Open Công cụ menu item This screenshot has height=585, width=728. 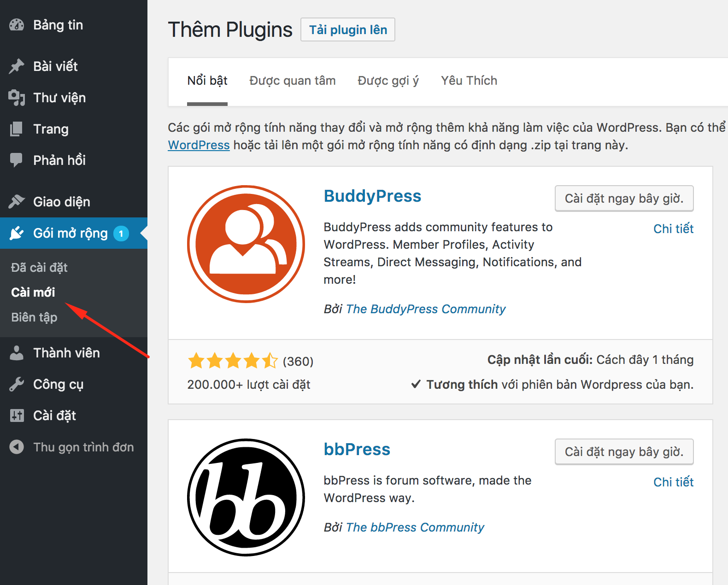[x=74, y=384]
